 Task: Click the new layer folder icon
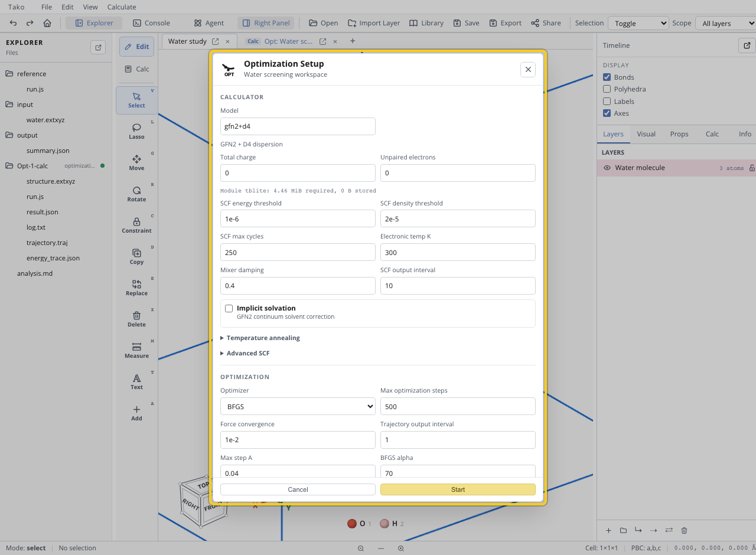tap(623, 530)
